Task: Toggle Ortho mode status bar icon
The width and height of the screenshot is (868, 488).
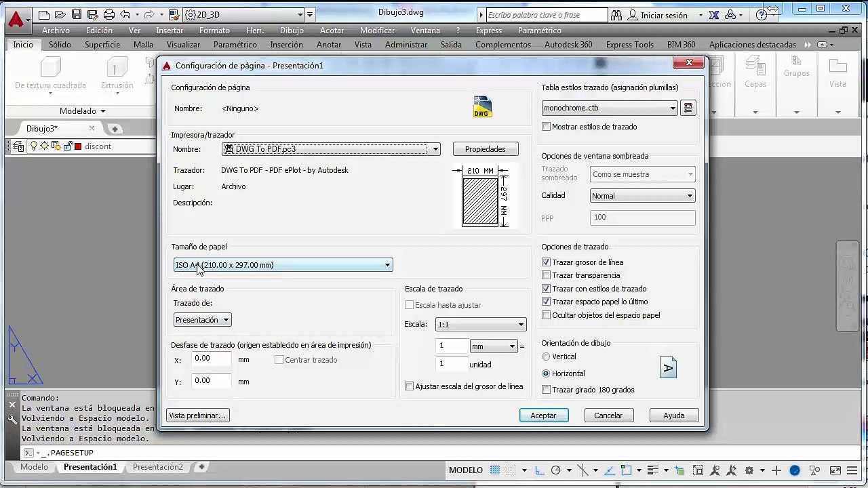Action: click(540, 470)
